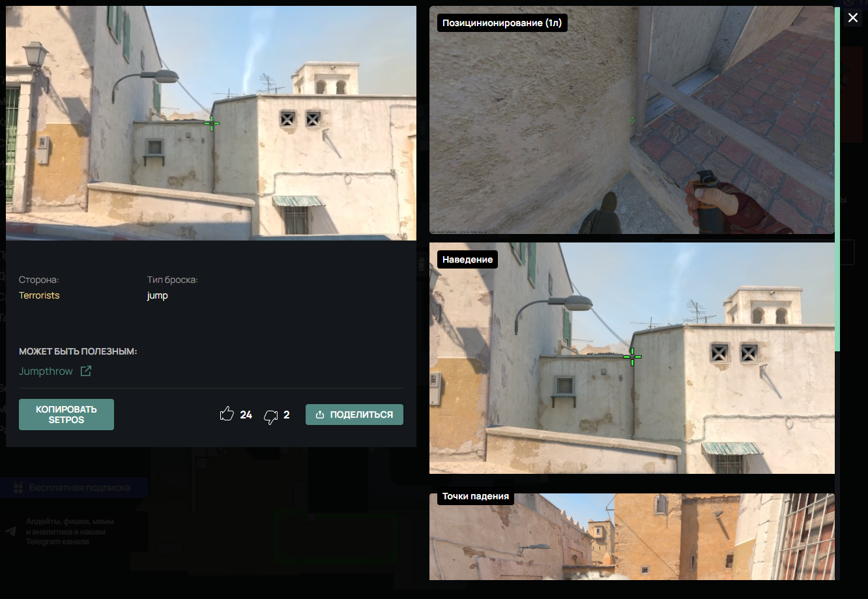The height and width of the screenshot is (599, 868).
Task: Open the Наведение aiming screenshot
Action: [631, 358]
